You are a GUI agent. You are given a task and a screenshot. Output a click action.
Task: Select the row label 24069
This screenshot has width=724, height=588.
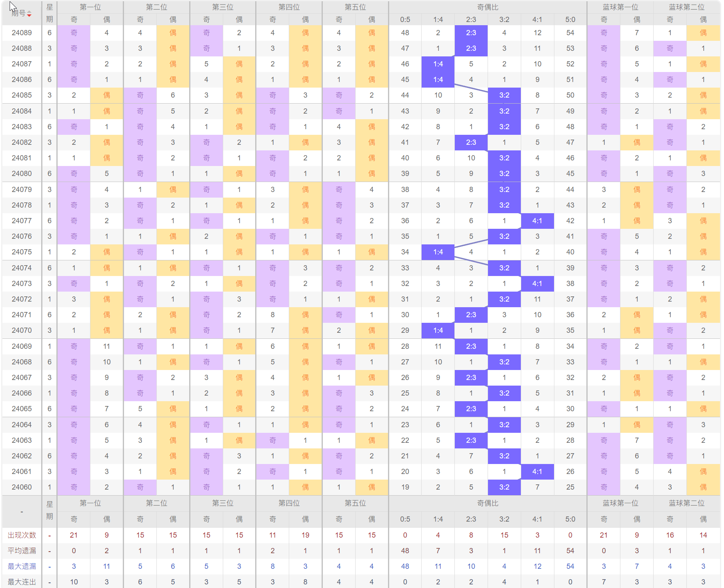click(22, 346)
